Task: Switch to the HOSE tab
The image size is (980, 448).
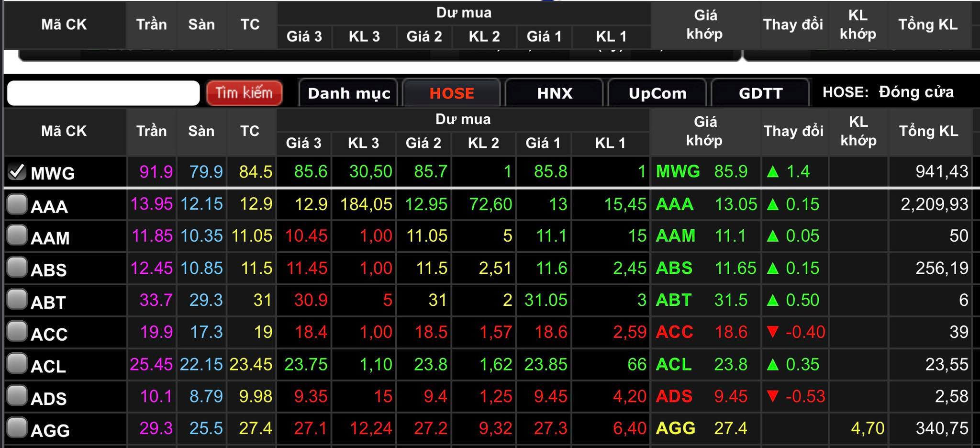Action: coord(452,93)
